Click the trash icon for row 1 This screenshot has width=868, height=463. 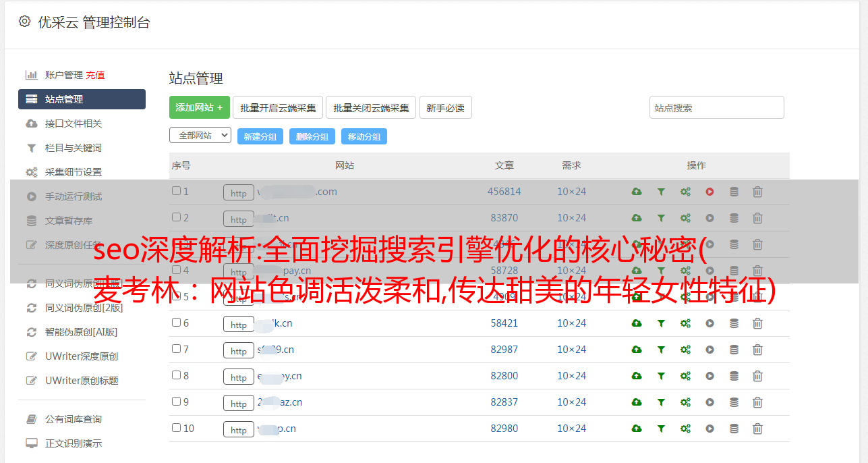(757, 192)
